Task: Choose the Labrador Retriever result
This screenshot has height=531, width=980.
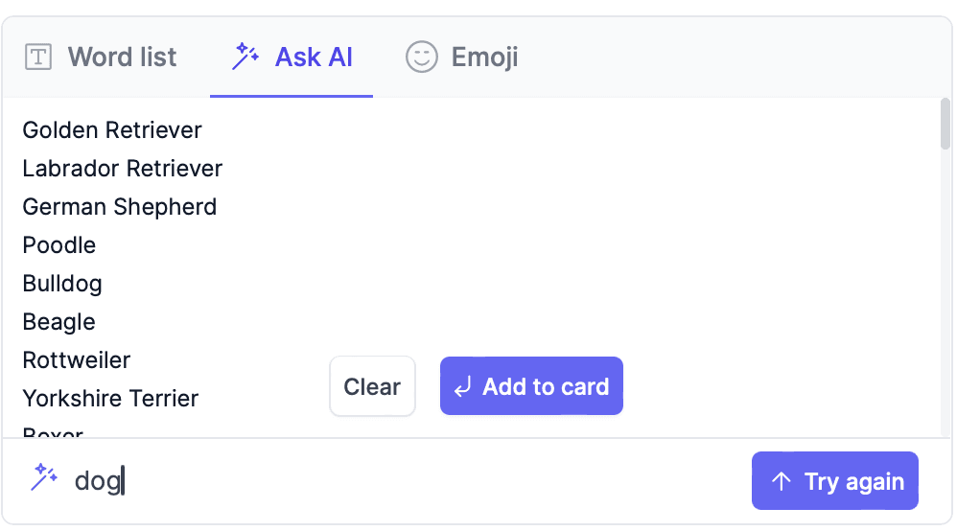Action: point(123,169)
